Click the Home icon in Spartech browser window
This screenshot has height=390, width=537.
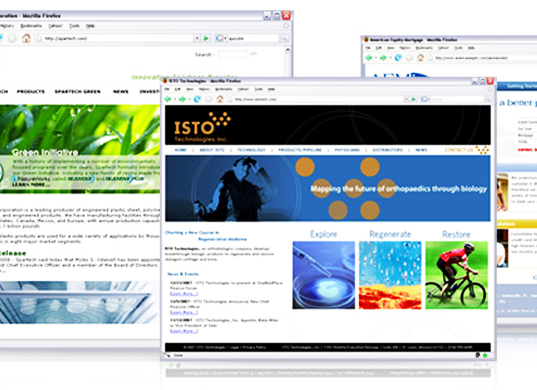point(26,38)
